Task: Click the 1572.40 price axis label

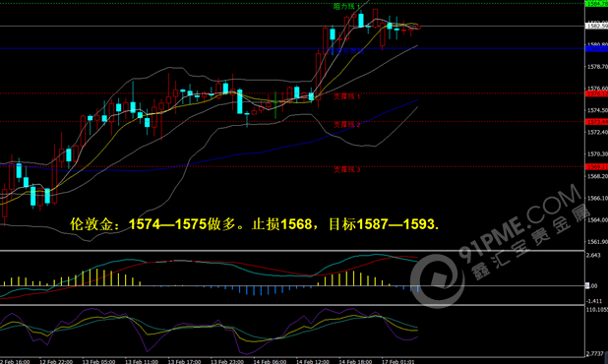Action: [x=597, y=133]
